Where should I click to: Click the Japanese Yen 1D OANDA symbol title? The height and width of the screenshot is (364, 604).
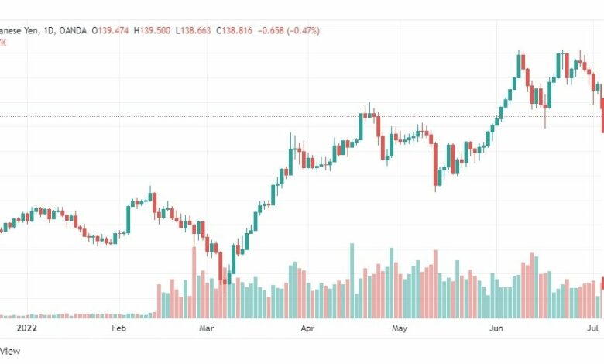coord(43,31)
